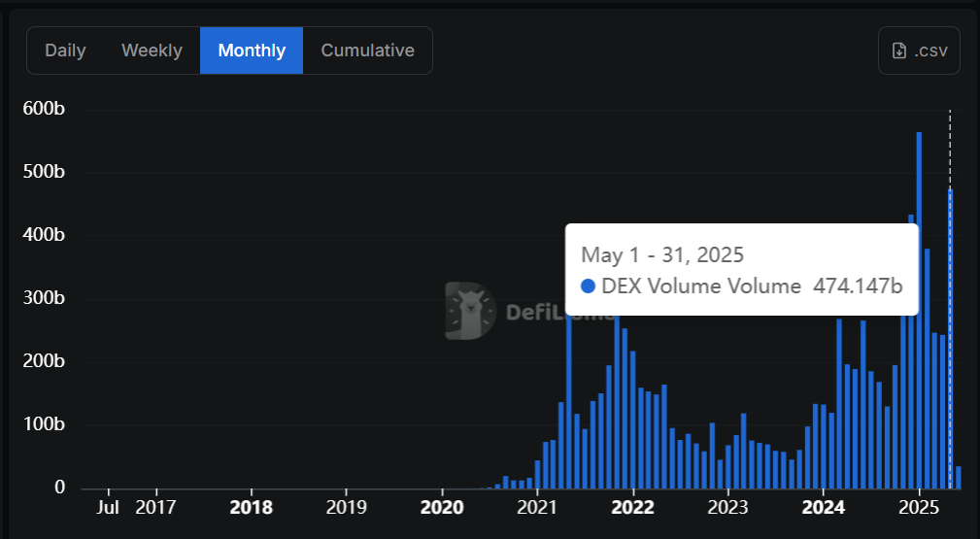Switch to the Daily view tab
The height and width of the screenshot is (539, 980).
coord(65,51)
